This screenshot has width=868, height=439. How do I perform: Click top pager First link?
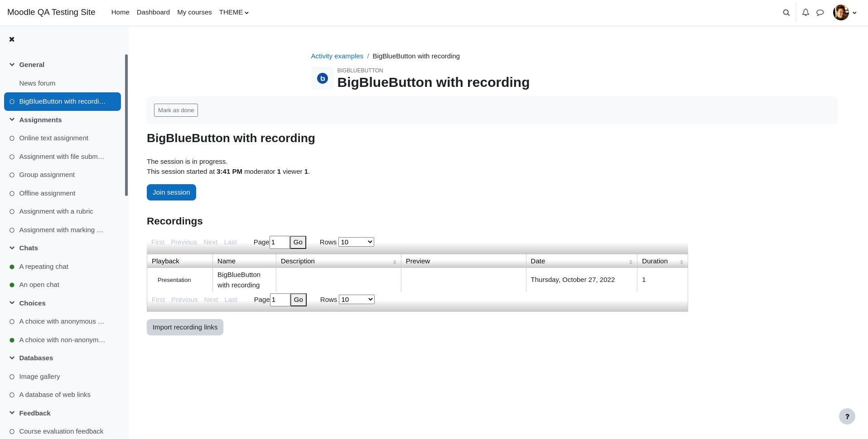158,242
